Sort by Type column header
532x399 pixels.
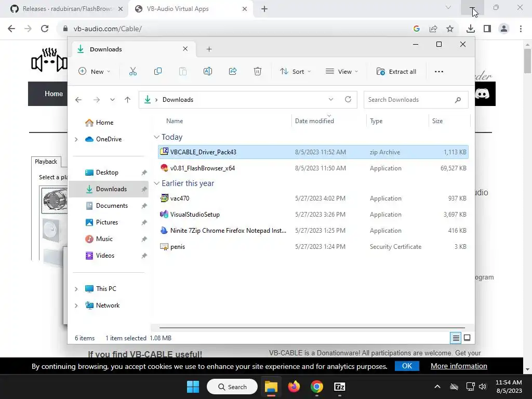(376, 121)
